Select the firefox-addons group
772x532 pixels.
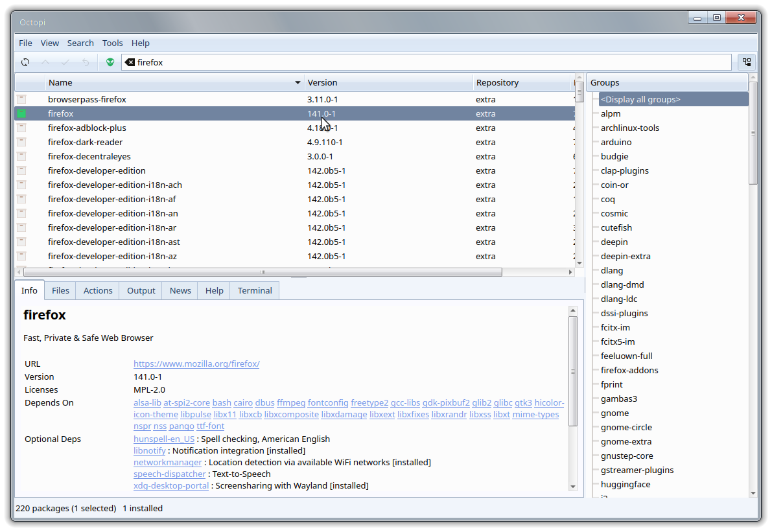(x=629, y=370)
